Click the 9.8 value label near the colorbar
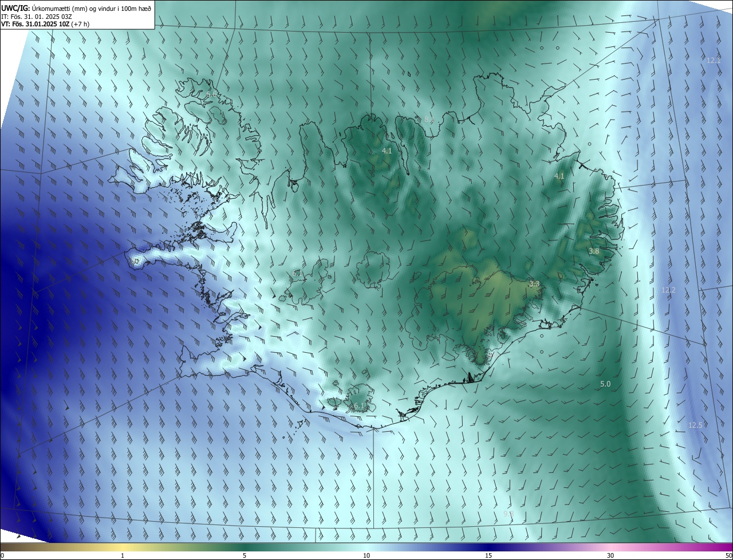This screenshot has height=560, width=733. coord(509,514)
